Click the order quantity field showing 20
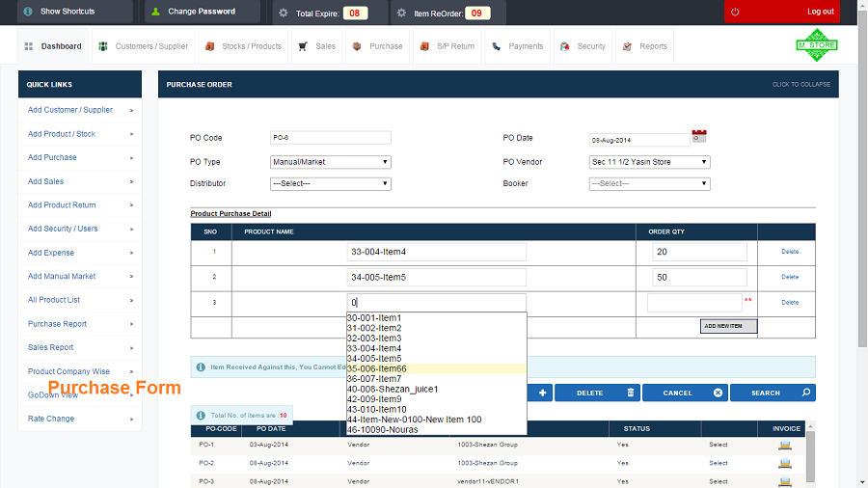 click(700, 252)
